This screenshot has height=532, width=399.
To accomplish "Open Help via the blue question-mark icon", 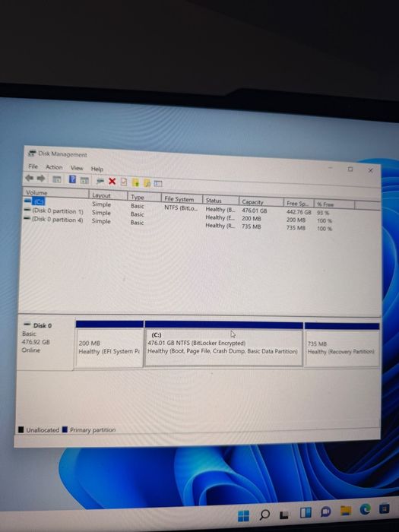I will click(72, 179).
